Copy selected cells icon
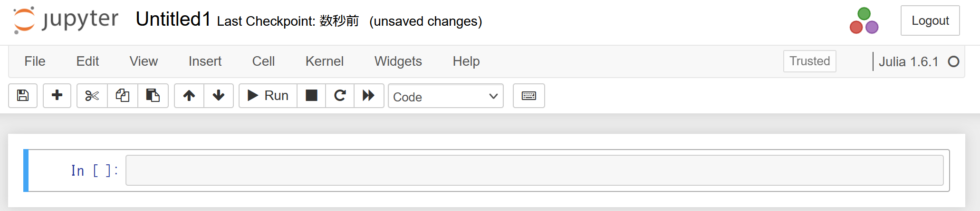This screenshot has height=211, width=980. (x=123, y=96)
